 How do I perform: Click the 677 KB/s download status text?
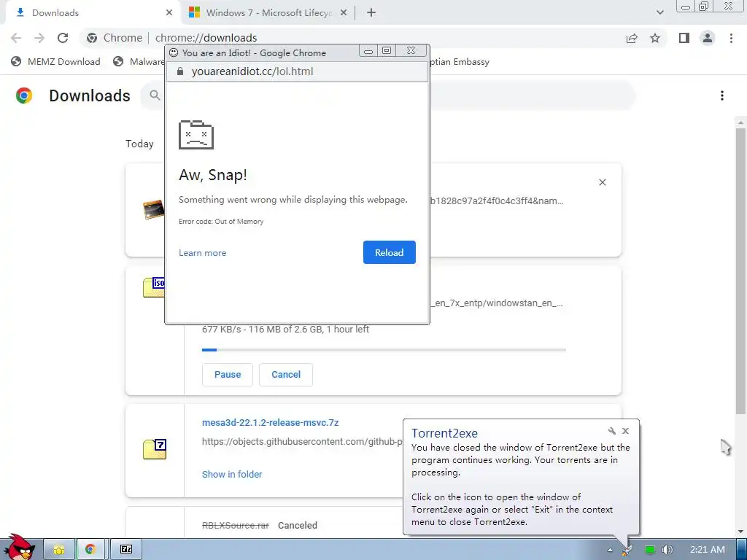[x=285, y=329]
